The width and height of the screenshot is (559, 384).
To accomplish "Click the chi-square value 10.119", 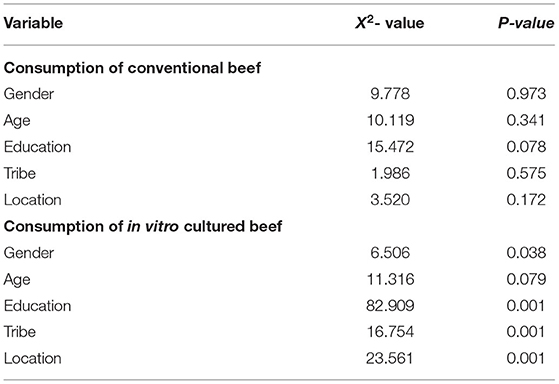I will [x=390, y=120].
